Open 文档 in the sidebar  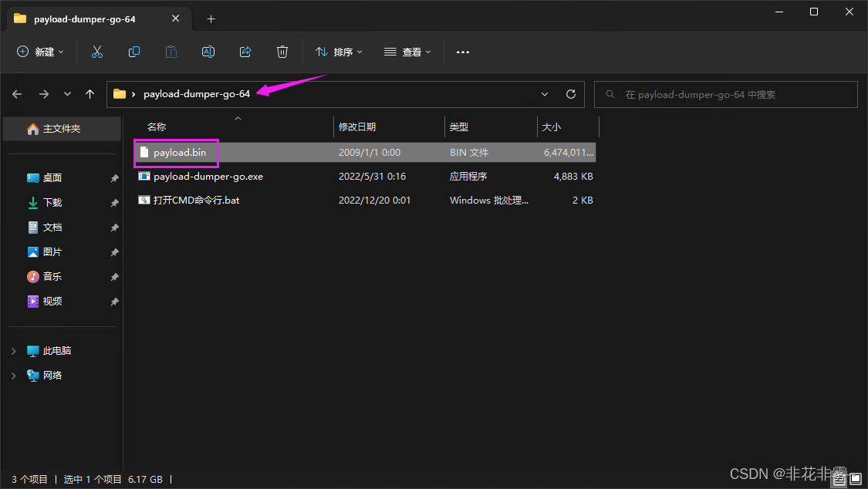tap(52, 228)
